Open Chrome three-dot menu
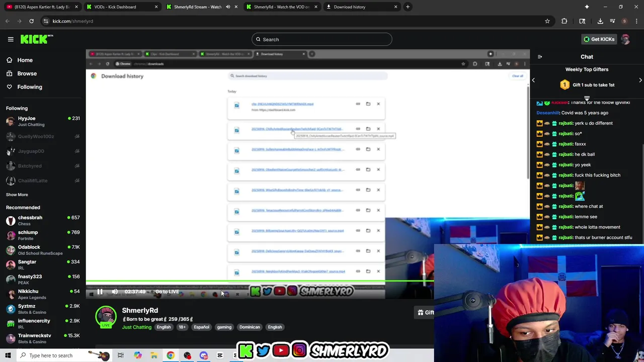This screenshot has width=644, height=362. pos(636,21)
